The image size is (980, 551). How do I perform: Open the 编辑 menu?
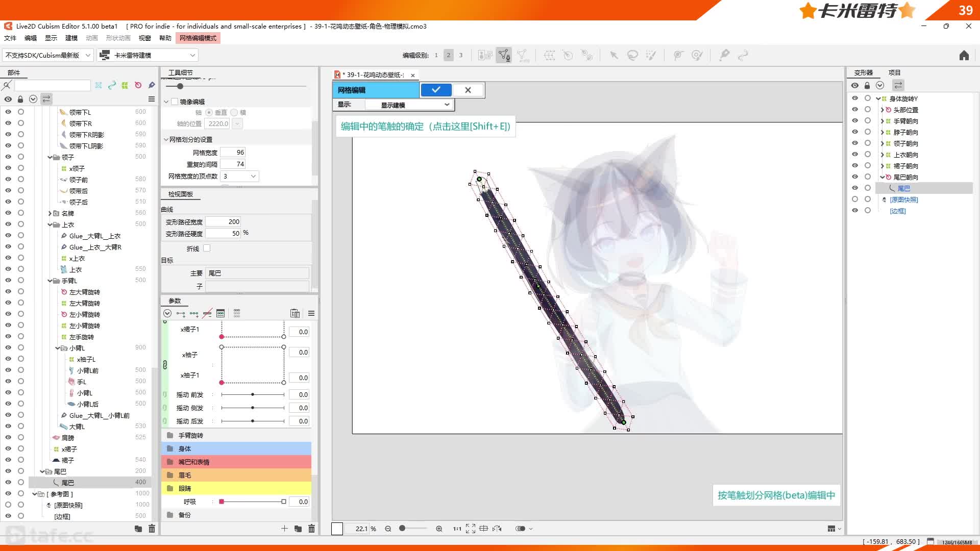coord(31,38)
